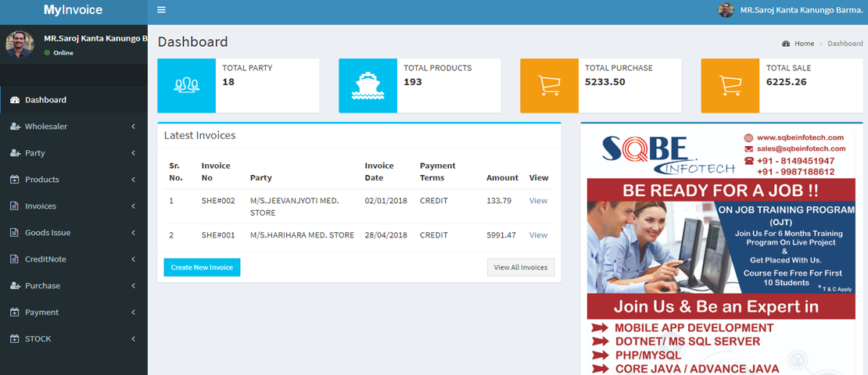Click the Party user-plus icon
Image resolution: width=868 pixels, height=375 pixels.
pos(15,153)
